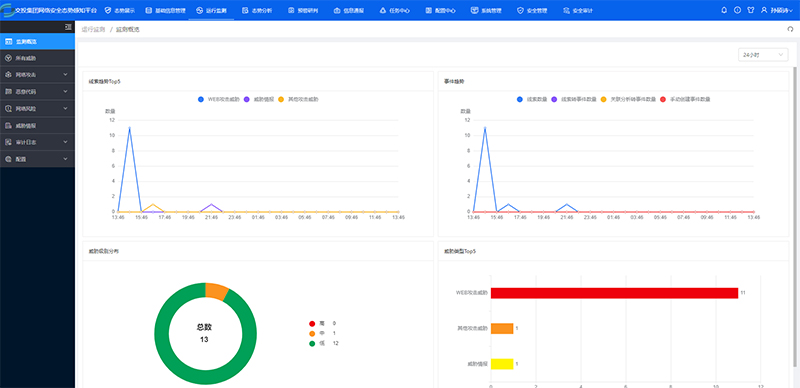Expand the 网络攻击 sidebar submenu
The image size is (800, 388).
37,75
